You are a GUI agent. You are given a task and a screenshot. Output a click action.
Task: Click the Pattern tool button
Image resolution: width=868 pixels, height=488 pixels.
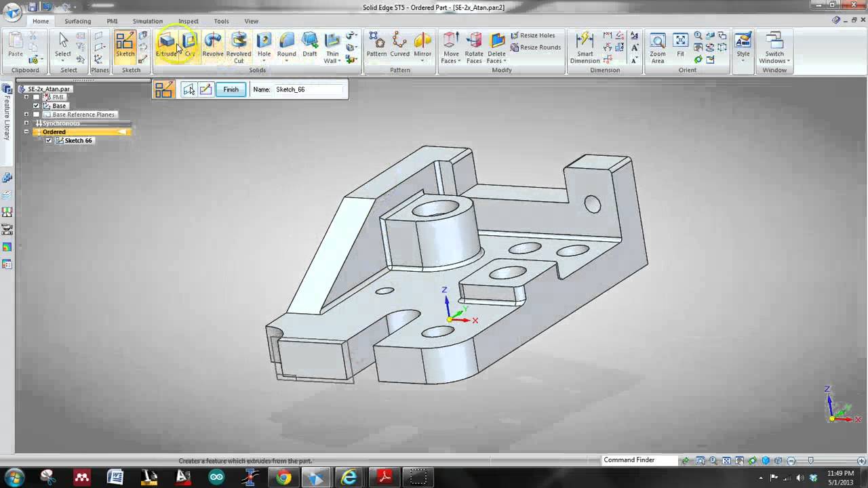(376, 45)
